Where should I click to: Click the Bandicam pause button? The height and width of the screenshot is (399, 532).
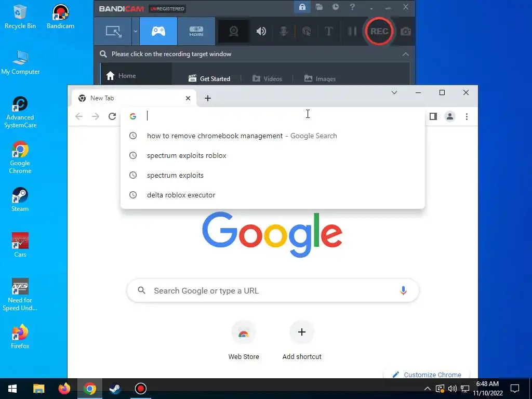point(352,32)
